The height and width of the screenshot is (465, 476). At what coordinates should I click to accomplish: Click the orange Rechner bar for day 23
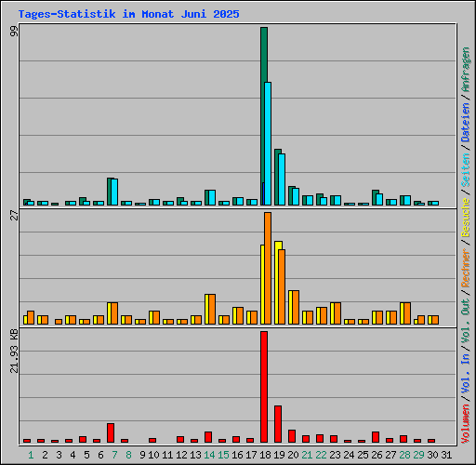(x=337, y=313)
